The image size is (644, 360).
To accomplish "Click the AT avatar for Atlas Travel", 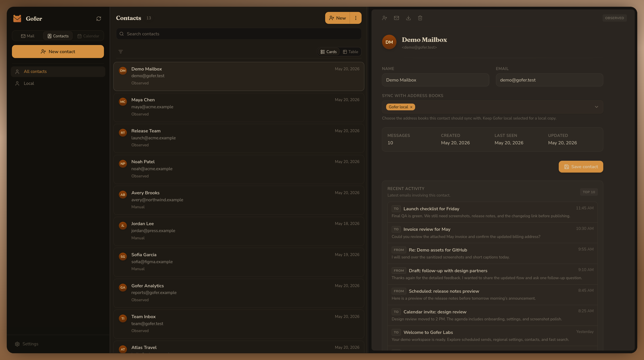I will point(123,349).
